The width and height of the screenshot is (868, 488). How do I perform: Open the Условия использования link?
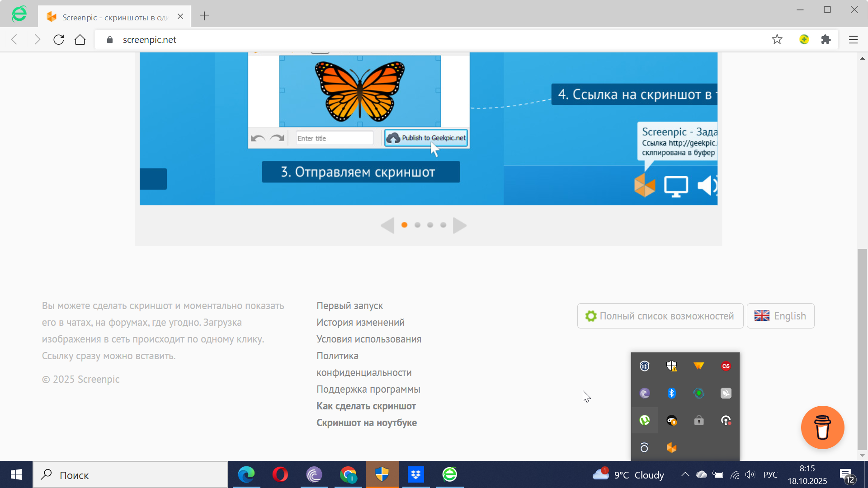click(368, 339)
